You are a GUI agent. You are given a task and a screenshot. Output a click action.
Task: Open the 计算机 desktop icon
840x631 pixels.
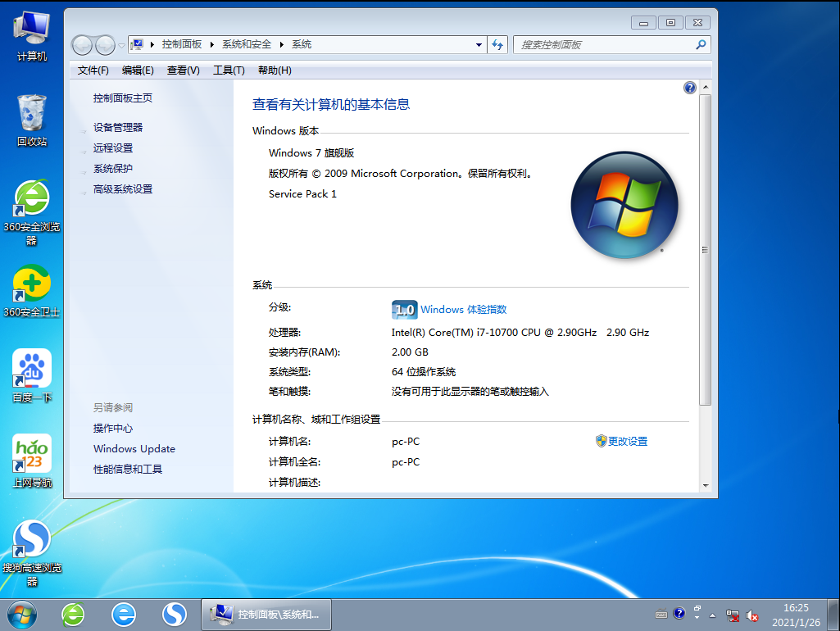(x=32, y=36)
